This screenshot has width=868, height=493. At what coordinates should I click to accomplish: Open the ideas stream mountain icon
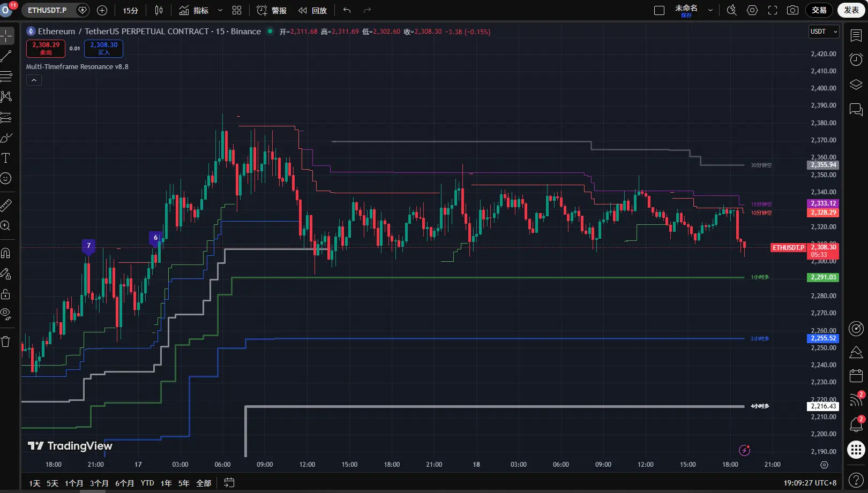[856, 352]
